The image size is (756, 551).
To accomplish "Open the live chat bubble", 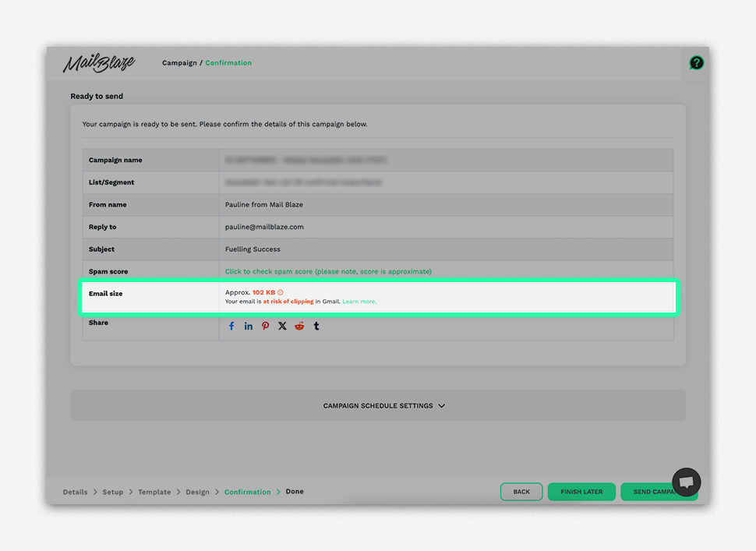I will (x=687, y=482).
